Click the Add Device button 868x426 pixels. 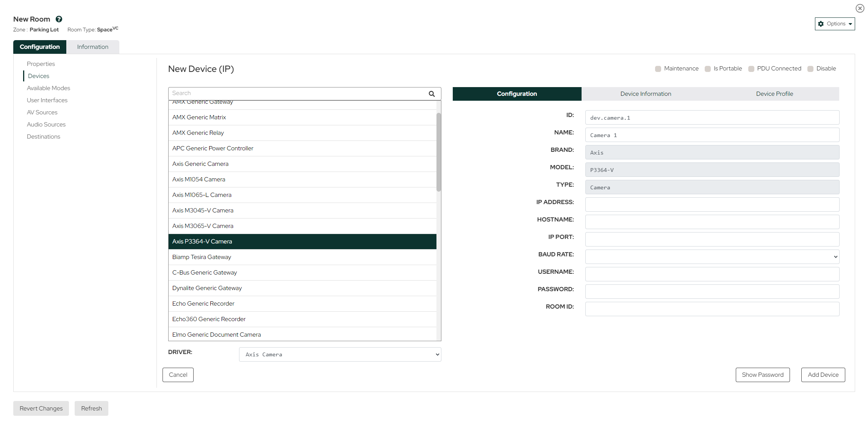pyautogui.click(x=823, y=375)
